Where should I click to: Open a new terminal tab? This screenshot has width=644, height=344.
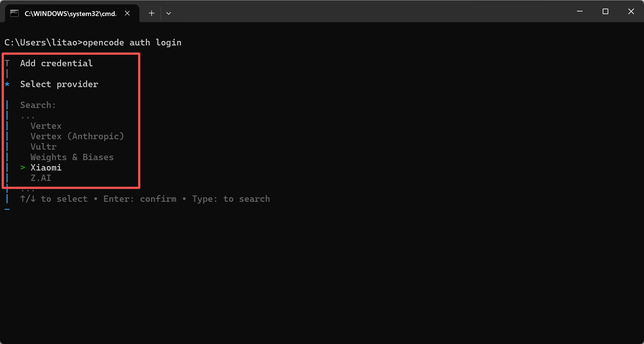[152, 13]
